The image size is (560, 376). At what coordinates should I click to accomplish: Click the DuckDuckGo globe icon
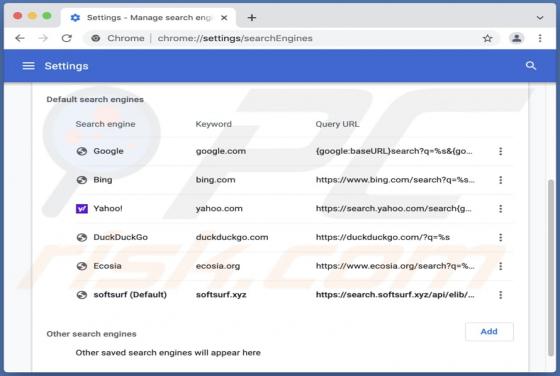click(82, 237)
